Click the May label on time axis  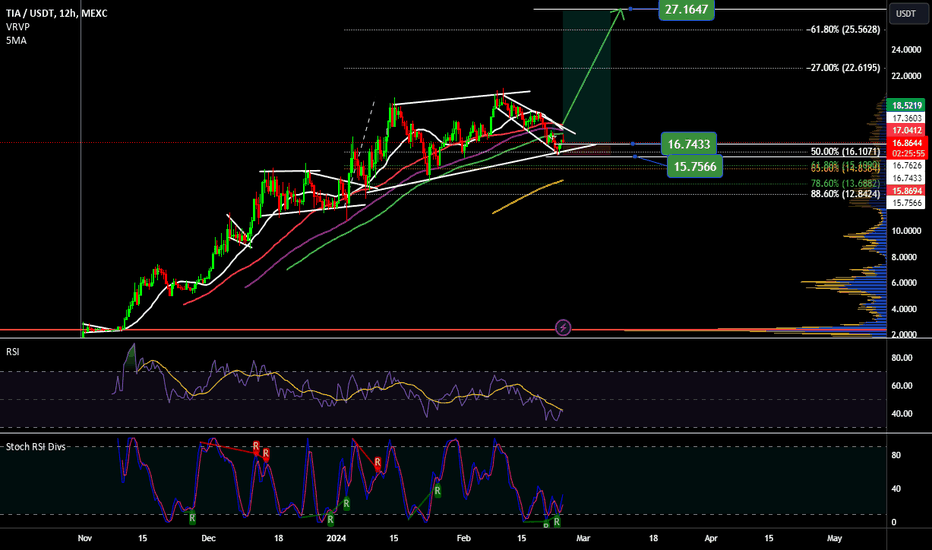[x=835, y=538]
